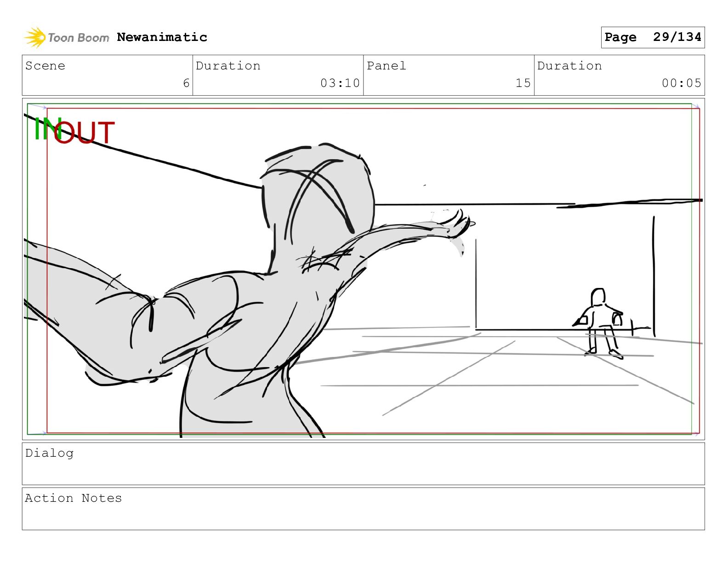
Task: Click the scene duration value '03:10'
Action: (340, 83)
